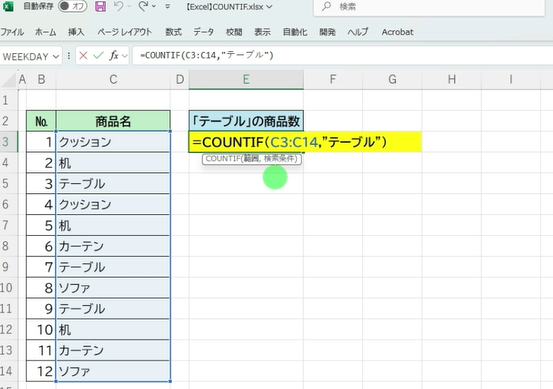Click cell C5 containing テーブル
553x389 pixels.
[x=113, y=184]
